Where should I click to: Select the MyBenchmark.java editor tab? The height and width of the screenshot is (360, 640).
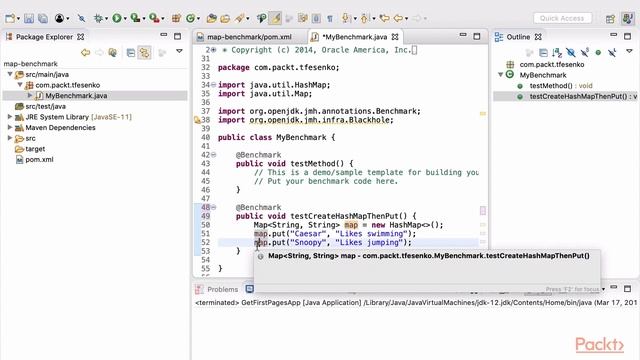[354, 37]
